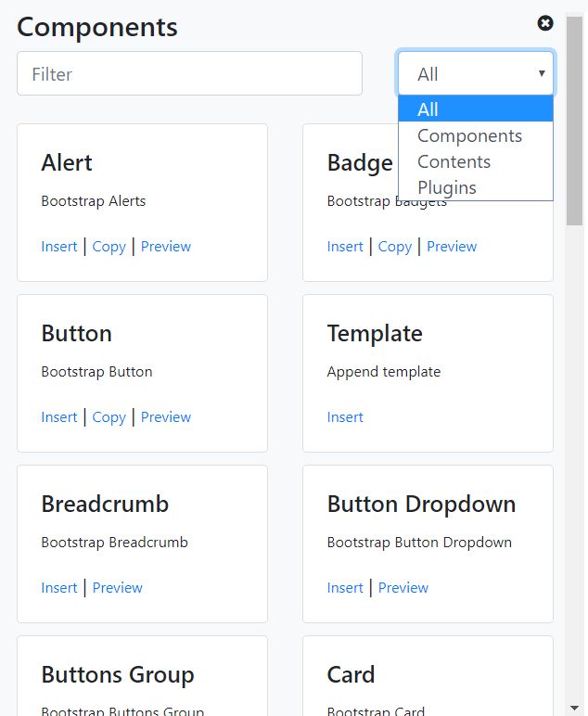Viewport: 588px width, 716px height.
Task: Close the Components panel with X icon
Action: tap(545, 23)
